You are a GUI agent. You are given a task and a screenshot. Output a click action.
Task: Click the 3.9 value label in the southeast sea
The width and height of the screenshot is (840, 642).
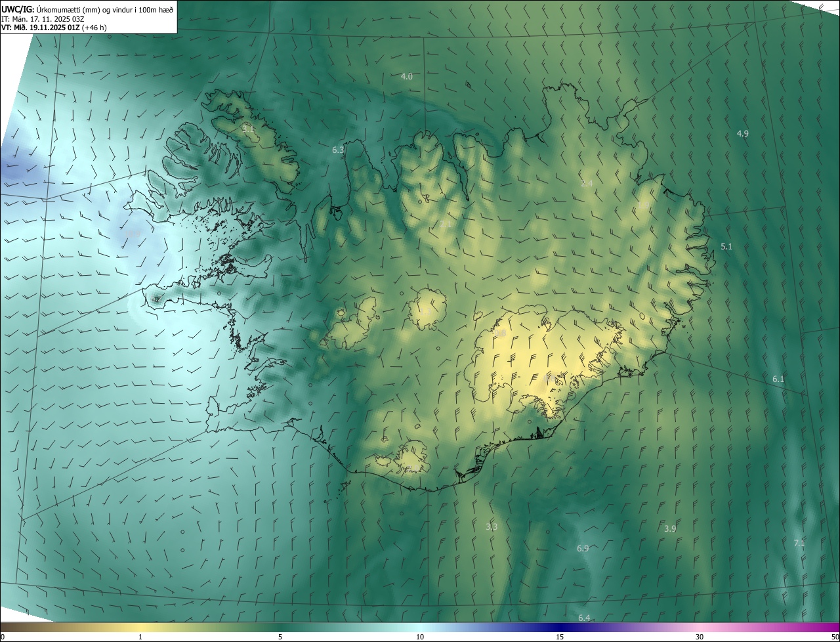pos(670,528)
